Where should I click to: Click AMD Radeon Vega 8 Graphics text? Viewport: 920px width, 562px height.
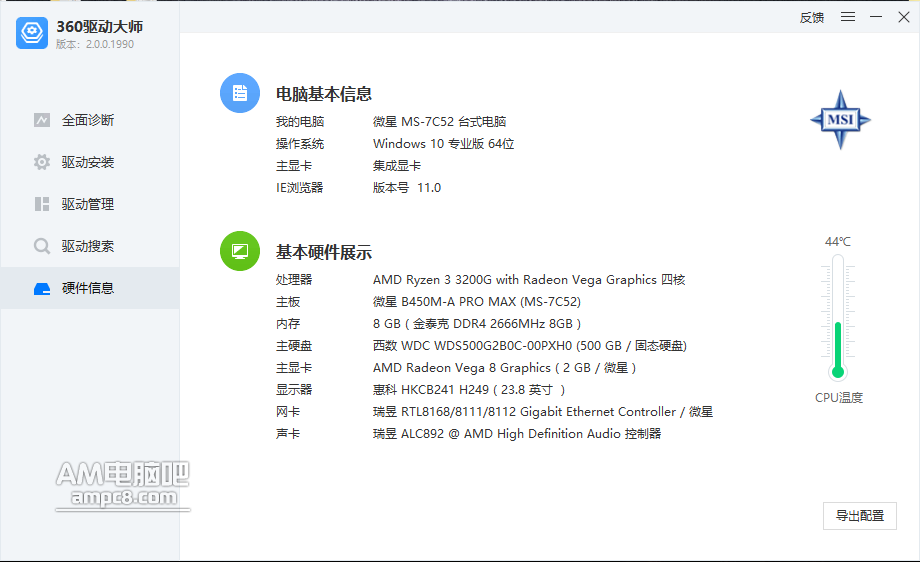[x=505, y=368]
